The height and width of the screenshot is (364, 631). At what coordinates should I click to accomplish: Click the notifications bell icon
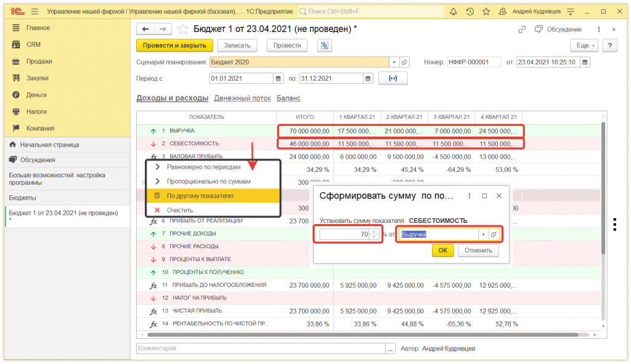(x=454, y=12)
